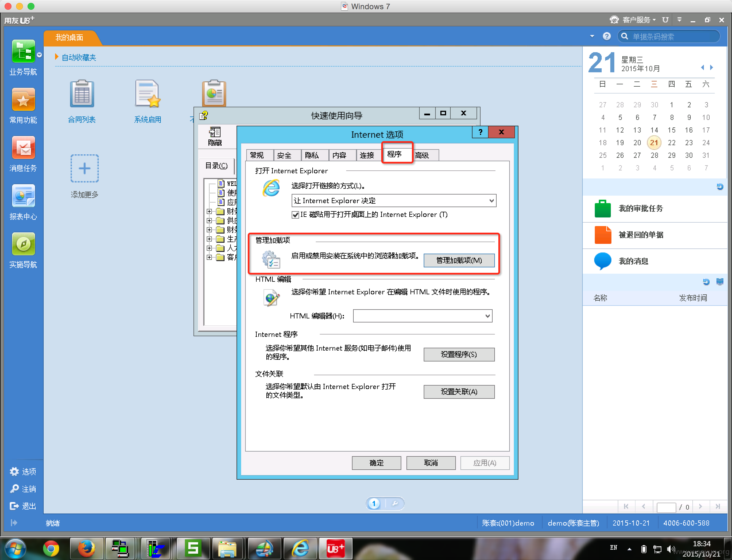Select day 22 in the calendar
This screenshot has height=560, width=732.
tap(672, 143)
